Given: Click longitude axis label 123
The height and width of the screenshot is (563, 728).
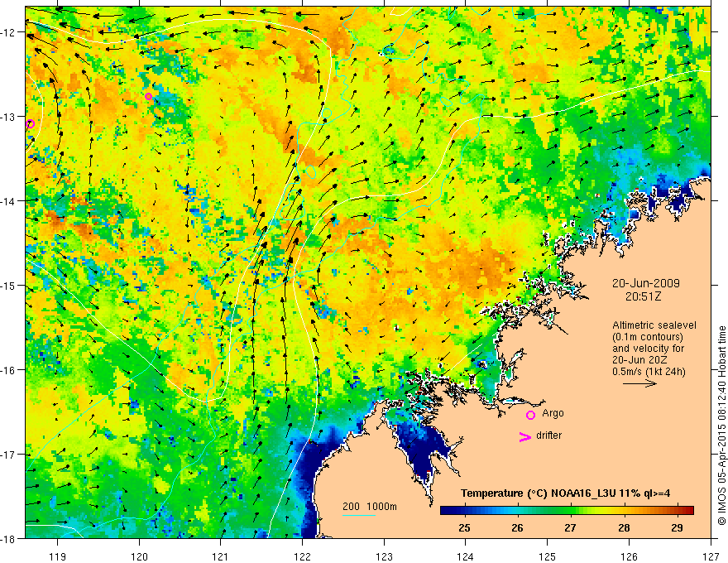Looking at the screenshot, I should (x=384, y=556).
